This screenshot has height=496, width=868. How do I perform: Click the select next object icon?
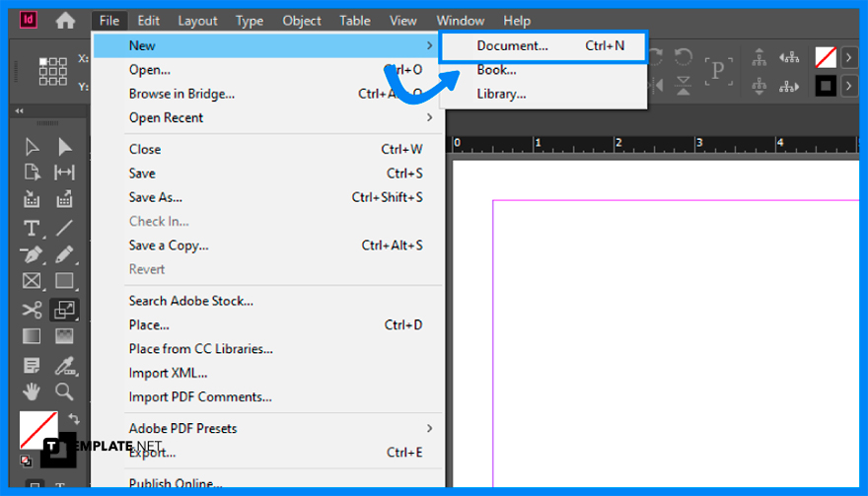(x=789, y=87)
